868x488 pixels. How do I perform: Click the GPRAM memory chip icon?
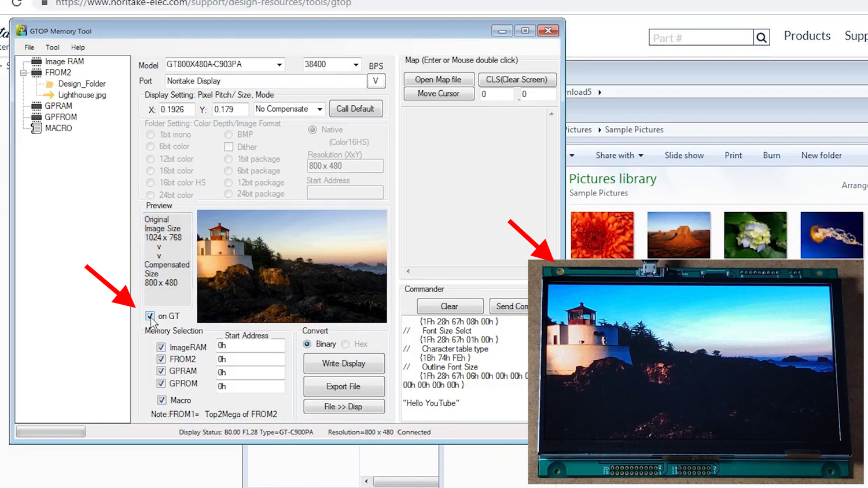click(36, 106)
